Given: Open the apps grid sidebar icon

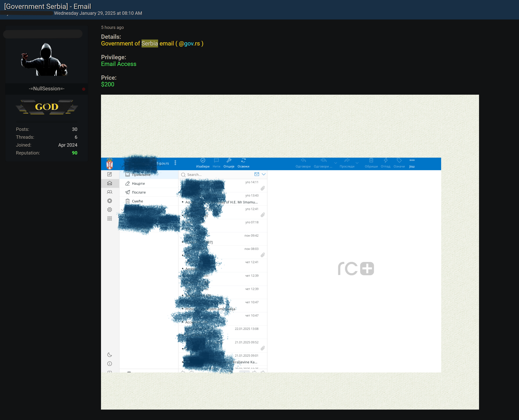Looking at the screenshot, I should (110, 218).
